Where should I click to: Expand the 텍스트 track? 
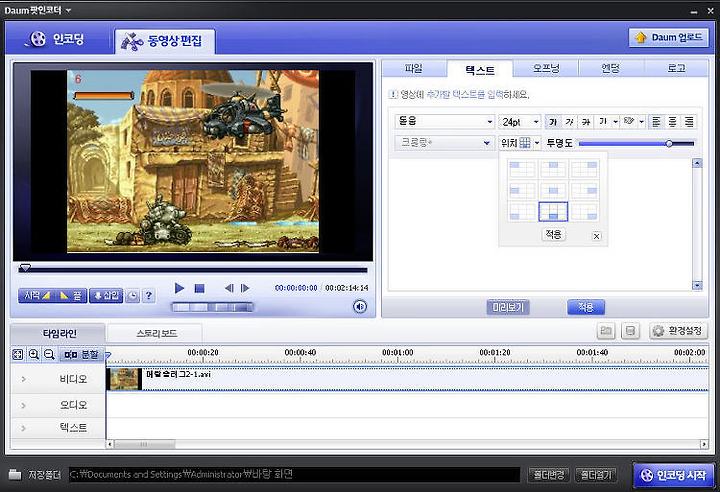(x=23, y=428)
